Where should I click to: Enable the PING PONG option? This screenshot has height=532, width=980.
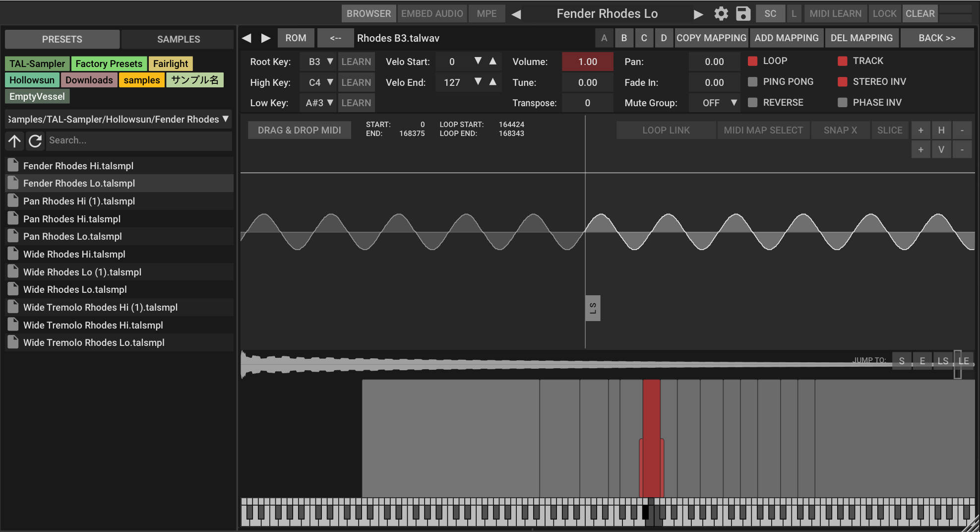(x=752, y=82)
